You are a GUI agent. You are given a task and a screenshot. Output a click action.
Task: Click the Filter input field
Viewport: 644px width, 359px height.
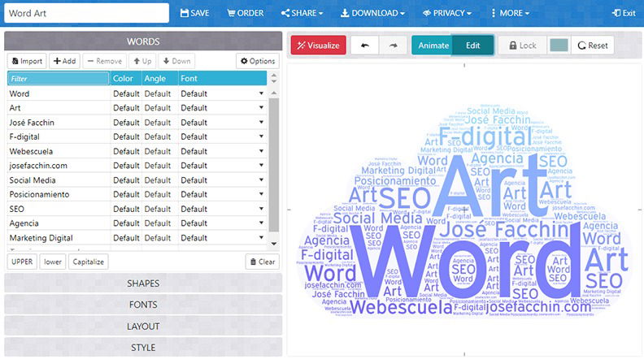(x=59, y=78)
